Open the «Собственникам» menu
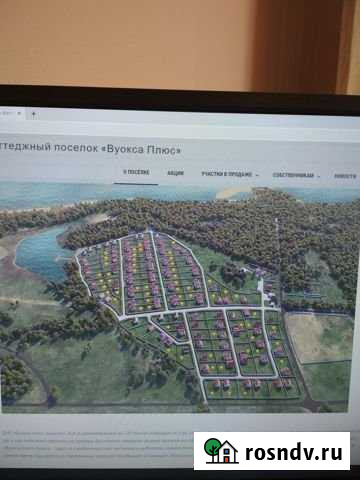This screenshot has width=360, height=480. pos(293,175)
